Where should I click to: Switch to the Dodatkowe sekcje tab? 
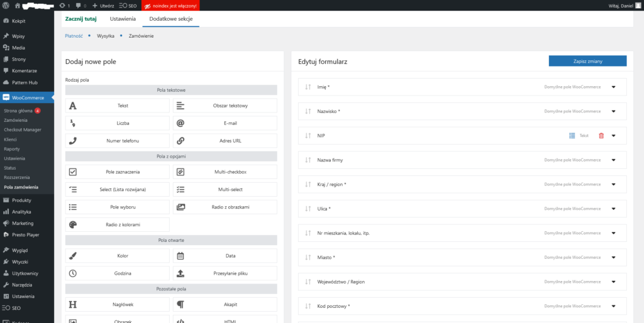(x=171, y=19)
